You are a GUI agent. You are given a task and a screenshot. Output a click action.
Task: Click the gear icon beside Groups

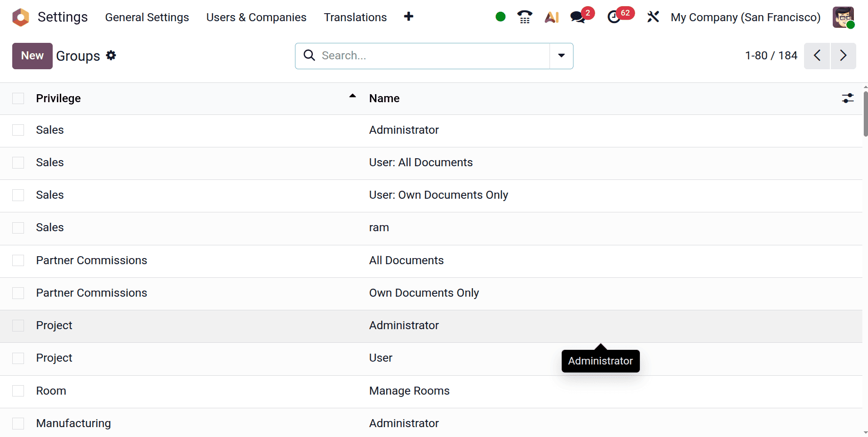[111, 55]
